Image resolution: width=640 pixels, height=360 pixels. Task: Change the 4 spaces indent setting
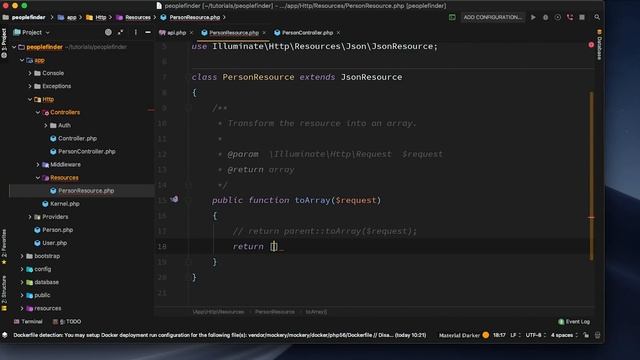point(564,335)
